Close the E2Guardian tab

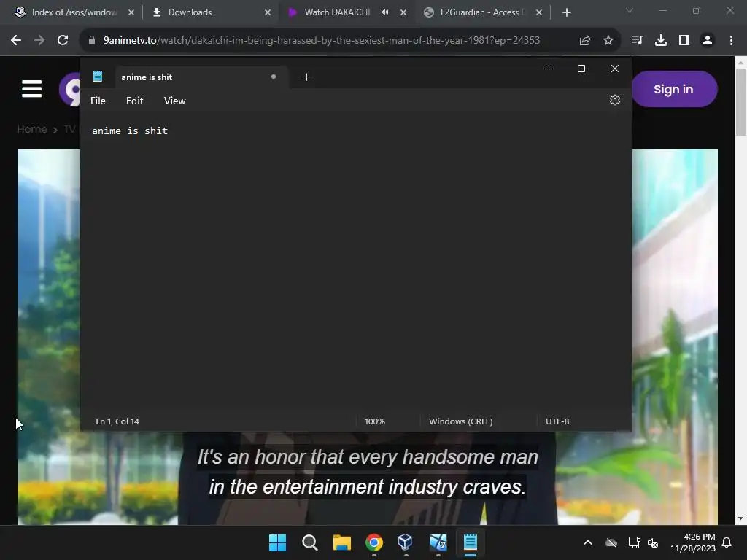[x=539, y=12]
